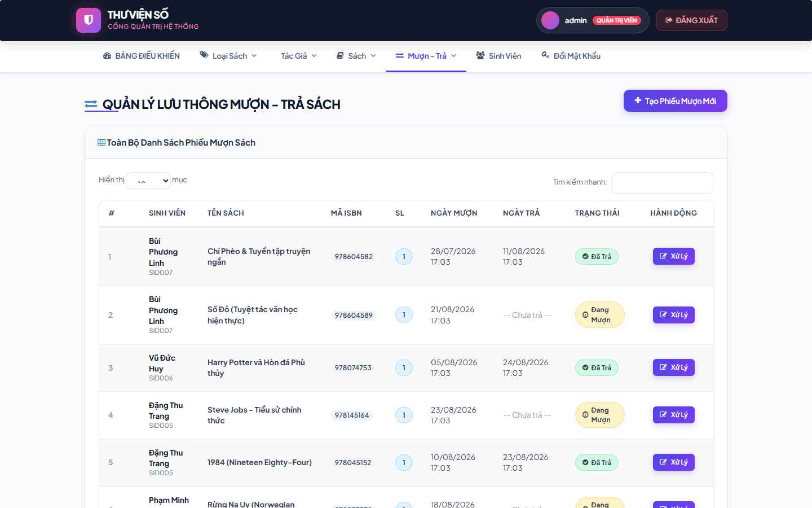Viewport: 812px width, 508px height.
Task: Click the dashboard gauge icon beside Bảng Điều Khiển
Action: point(107,56)
